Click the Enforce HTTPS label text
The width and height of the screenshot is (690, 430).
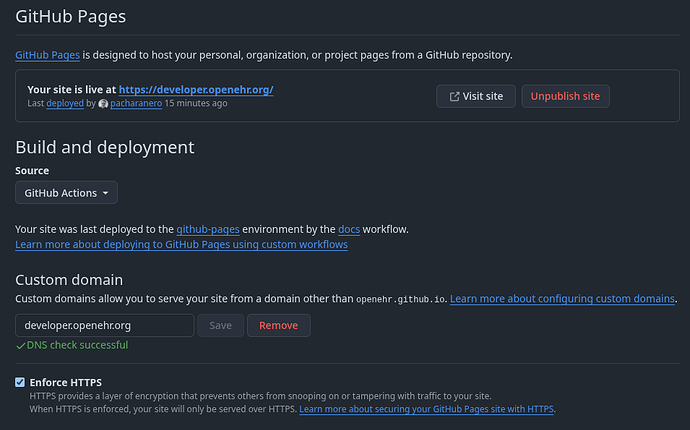point(66,382)
